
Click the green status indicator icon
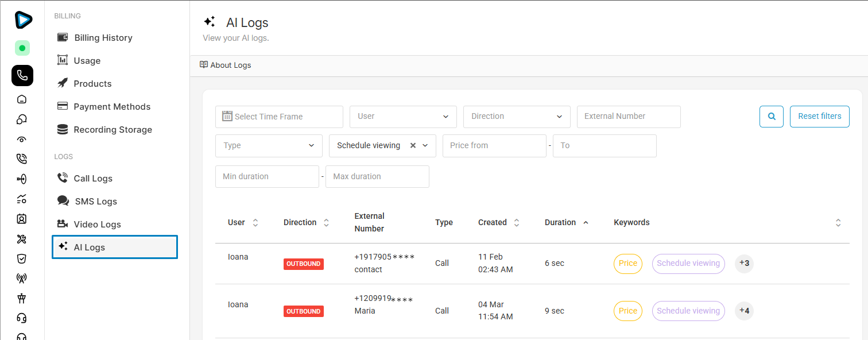(x=22, y=48)
